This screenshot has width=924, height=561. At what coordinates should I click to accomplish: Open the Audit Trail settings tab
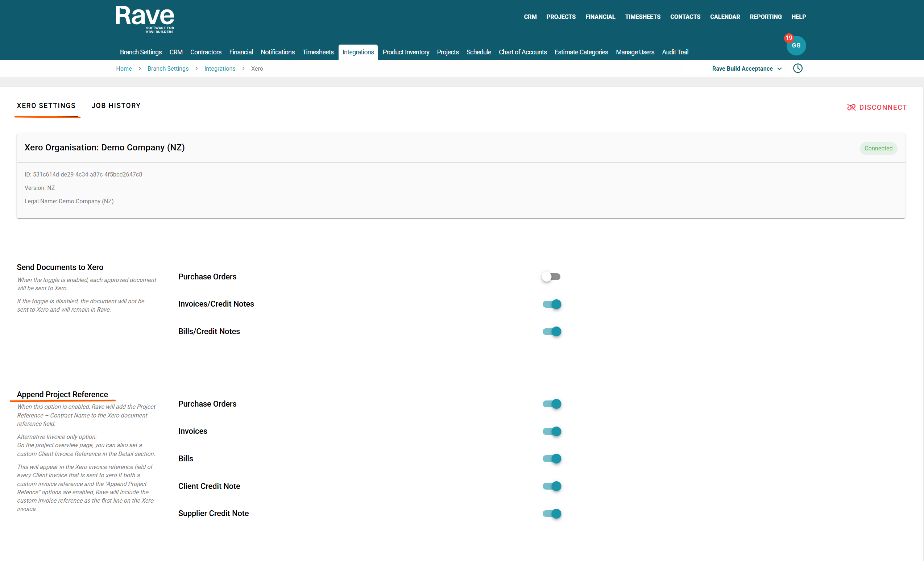(675, 52)
